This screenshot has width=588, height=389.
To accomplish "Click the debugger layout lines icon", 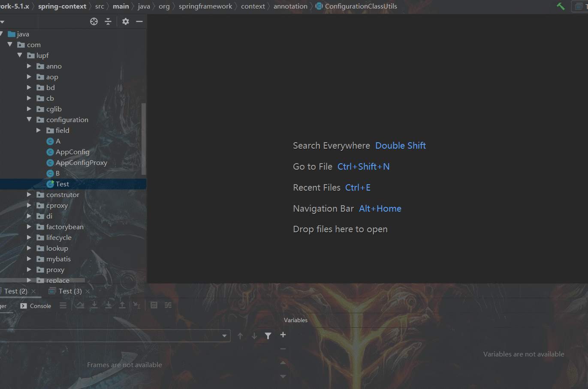I will click(63, 305).
